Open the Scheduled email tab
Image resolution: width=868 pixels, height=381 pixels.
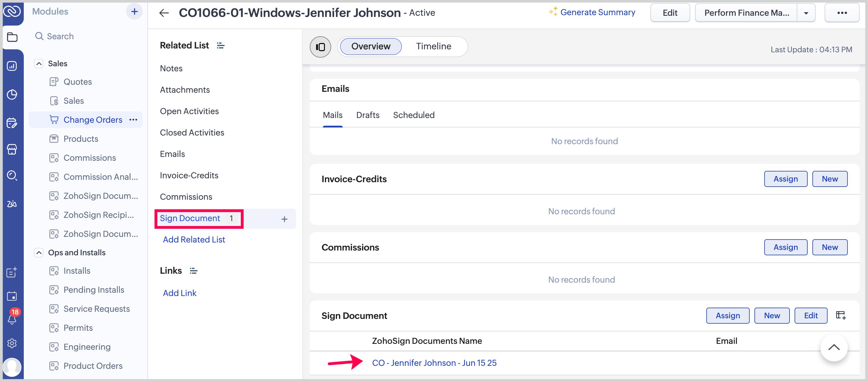coord(413,115)
